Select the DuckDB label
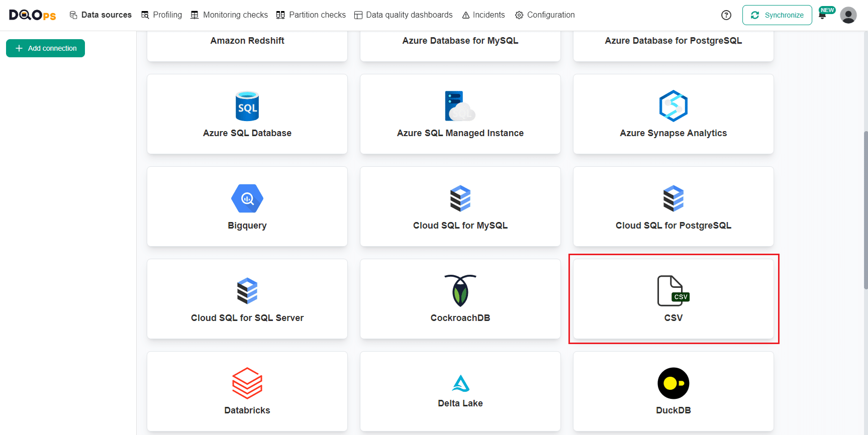 click(x=673, y=410)
